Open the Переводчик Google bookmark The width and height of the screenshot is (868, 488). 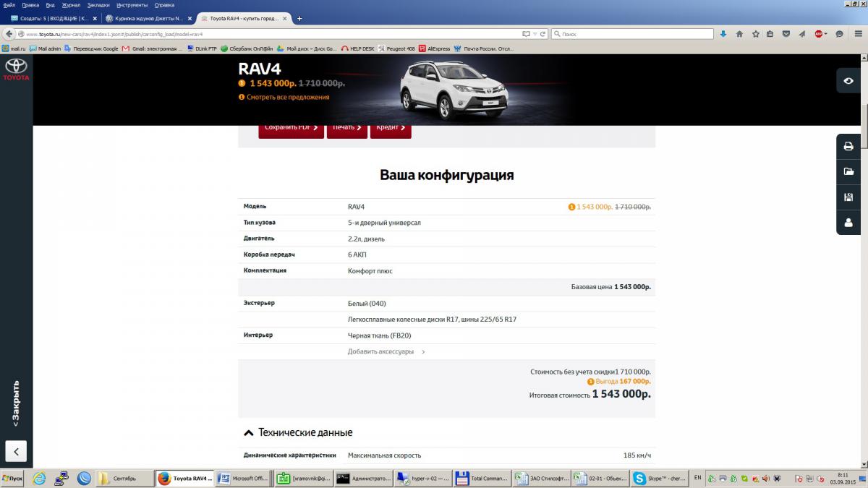[x=91, y=48]
